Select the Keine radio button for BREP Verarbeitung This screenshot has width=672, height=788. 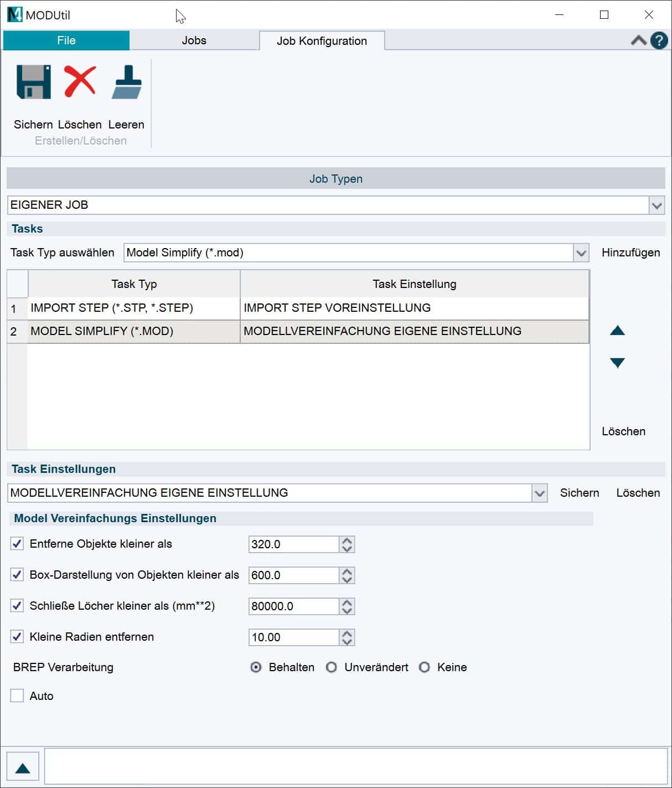point(425,667)
